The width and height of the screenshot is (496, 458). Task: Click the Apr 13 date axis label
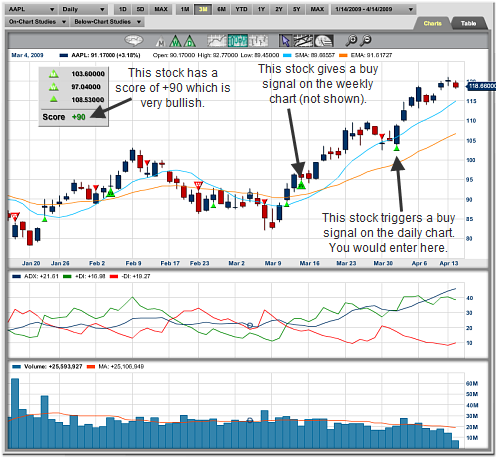449,263
